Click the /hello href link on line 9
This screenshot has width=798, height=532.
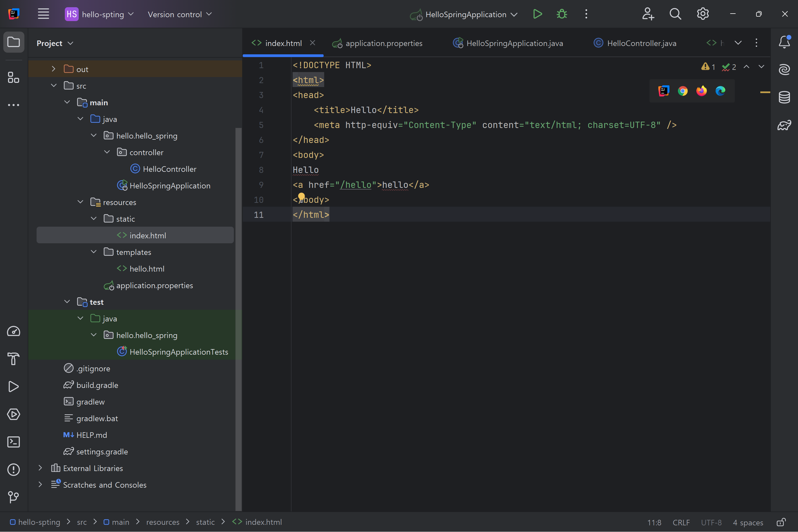point(355,185)
